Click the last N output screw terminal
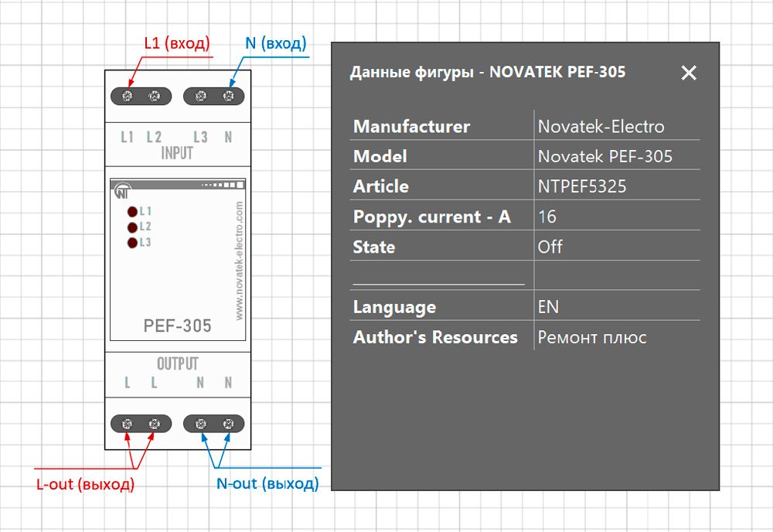773x532 pixels. point(228,424)
